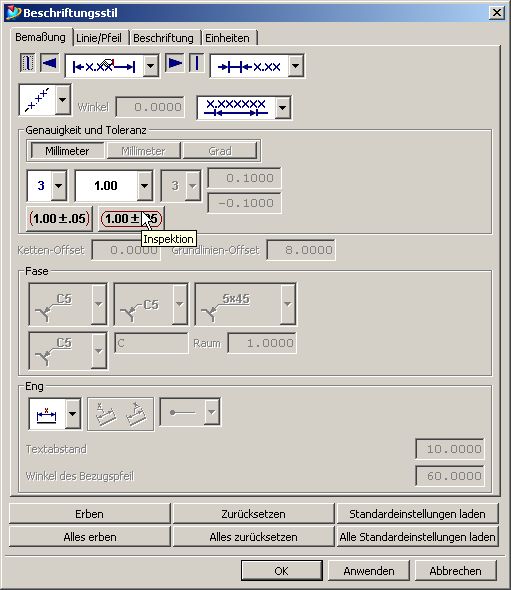Switch to the Einheiten tab

227,38
